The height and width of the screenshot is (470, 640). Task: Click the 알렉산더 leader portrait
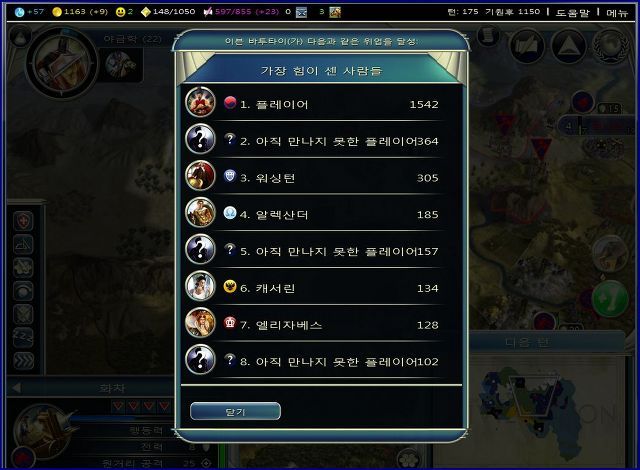click(x=200, y=212)
